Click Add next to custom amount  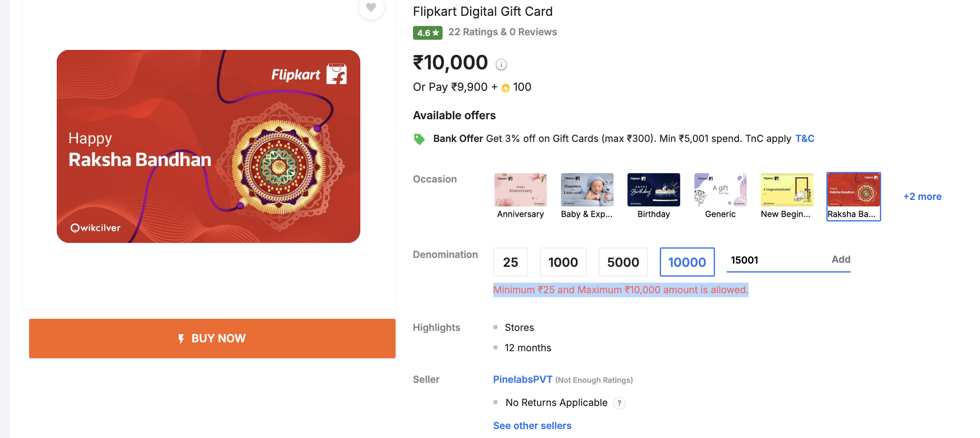coord(841,260)
